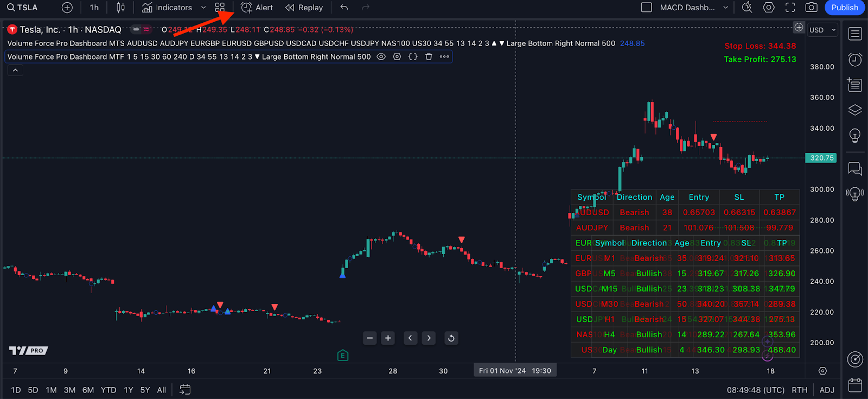This screenshot has height=399, width=868.
Task: Select 1M date range
Action: (51, 390)
